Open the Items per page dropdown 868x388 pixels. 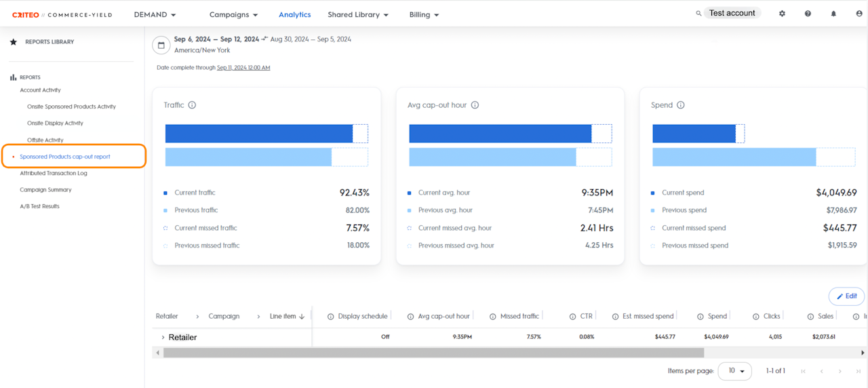(735, 371)
